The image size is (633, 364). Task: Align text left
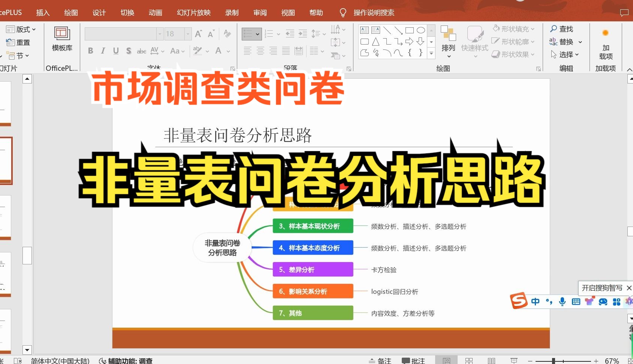pyautogui.click(x=247, y=51)
